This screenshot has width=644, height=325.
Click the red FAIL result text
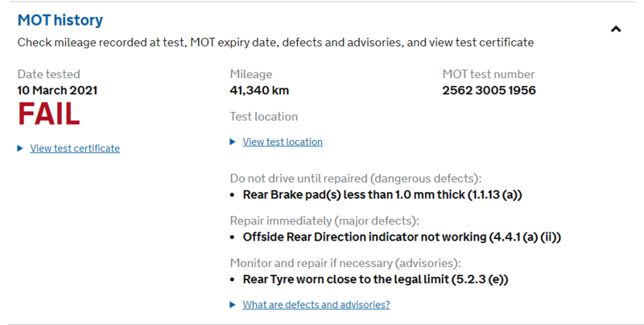[48, 115]
